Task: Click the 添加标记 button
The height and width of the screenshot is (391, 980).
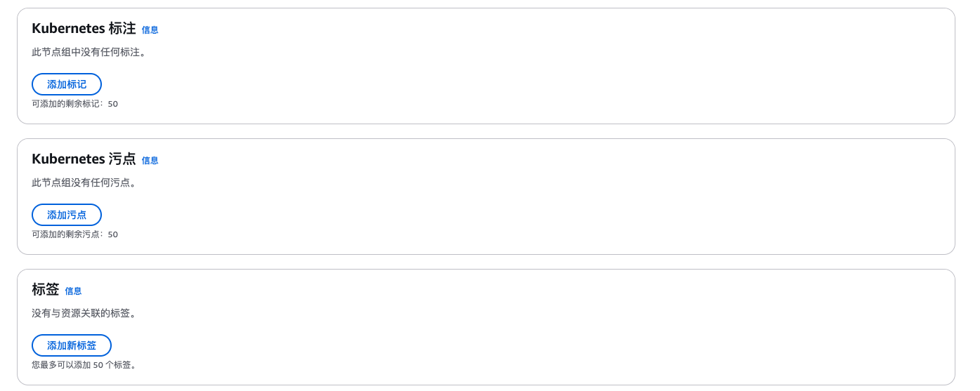Action: click(x=67, y=84)
